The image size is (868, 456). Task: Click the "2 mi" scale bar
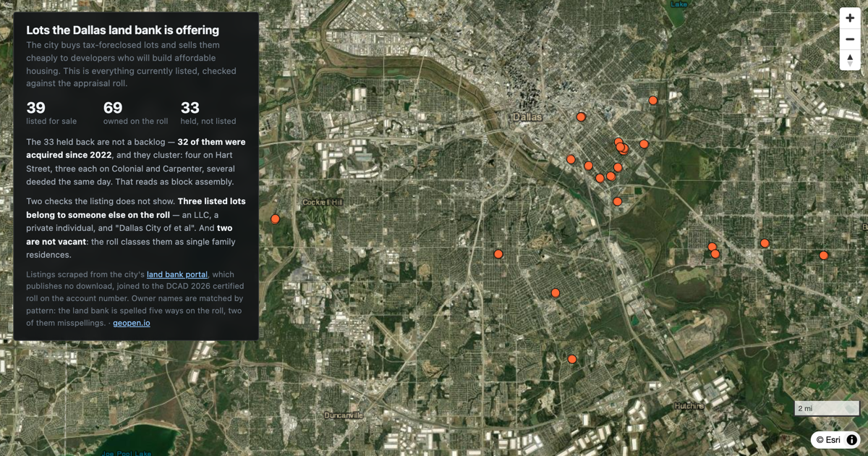827,408
